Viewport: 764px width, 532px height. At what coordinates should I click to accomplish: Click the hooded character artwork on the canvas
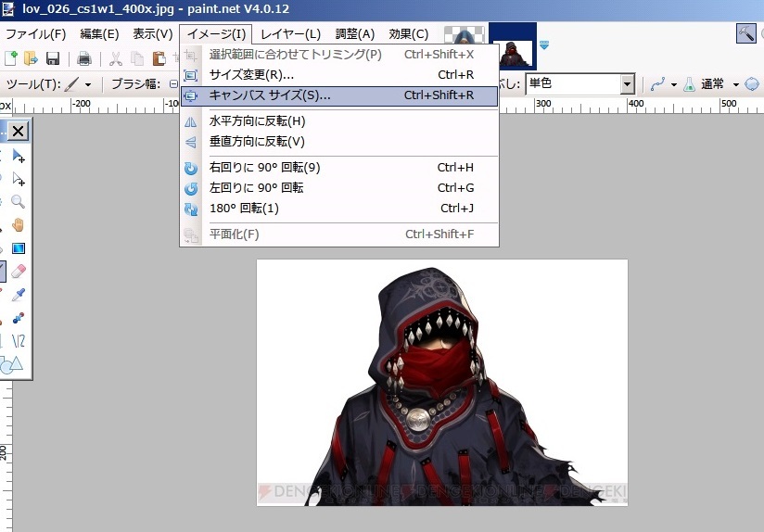pos(442,383)
